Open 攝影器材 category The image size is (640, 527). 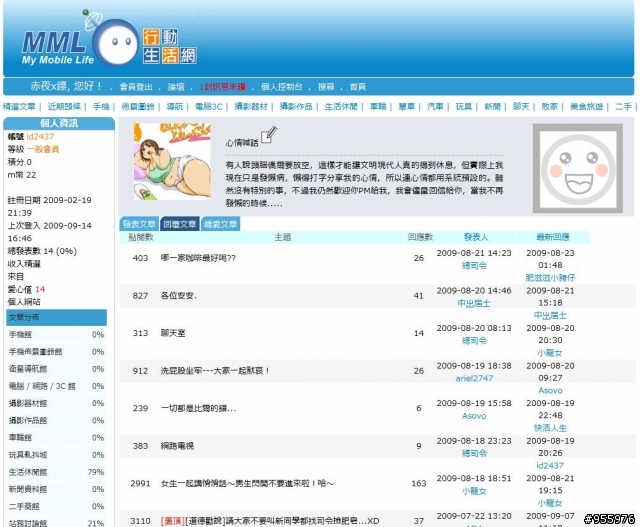coord(251,107)
